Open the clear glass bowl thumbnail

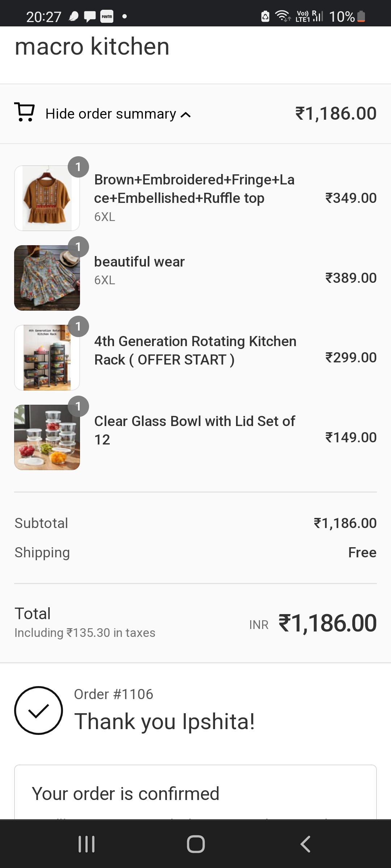[x=47, y=437]
